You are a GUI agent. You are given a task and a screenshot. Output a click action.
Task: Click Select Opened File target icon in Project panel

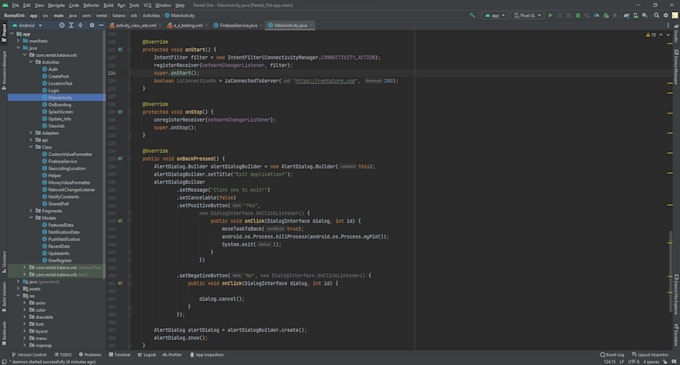(62, 25)
